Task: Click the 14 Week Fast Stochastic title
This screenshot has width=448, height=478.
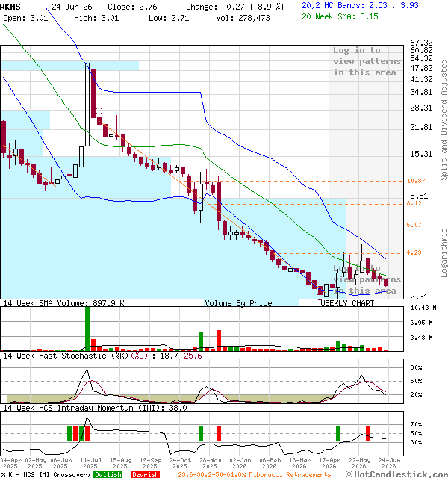Action: click(x=102, y=356)
